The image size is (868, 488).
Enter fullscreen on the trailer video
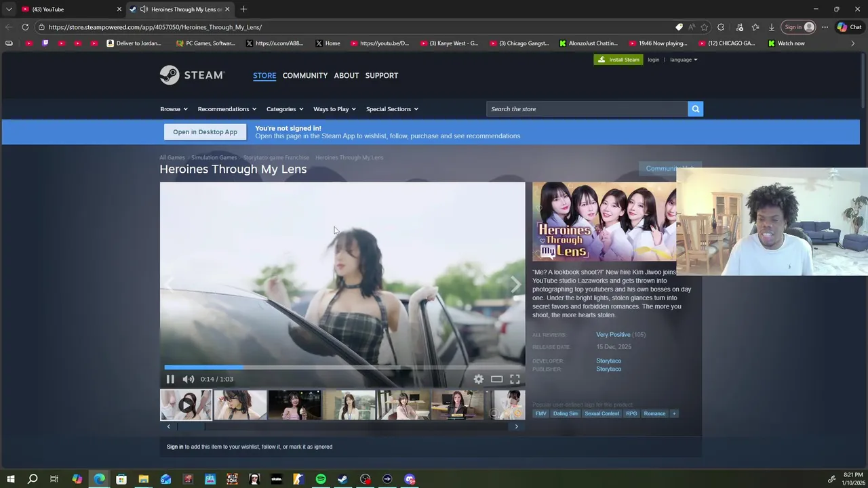point(515,379)
